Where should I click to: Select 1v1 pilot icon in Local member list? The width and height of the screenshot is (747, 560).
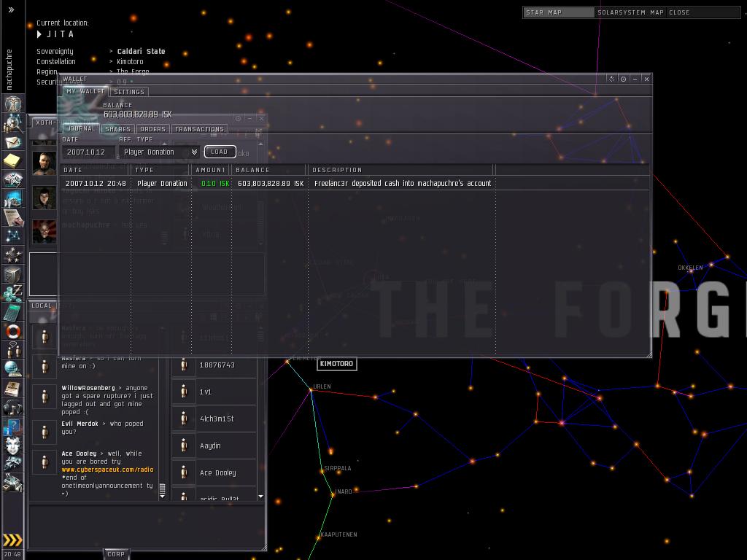[184, 392]
